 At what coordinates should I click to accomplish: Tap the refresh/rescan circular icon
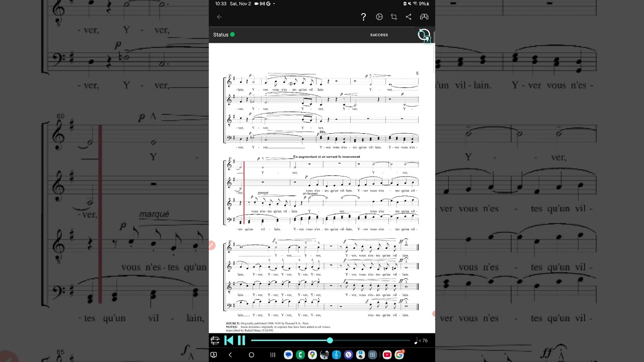tap(424, 35)
